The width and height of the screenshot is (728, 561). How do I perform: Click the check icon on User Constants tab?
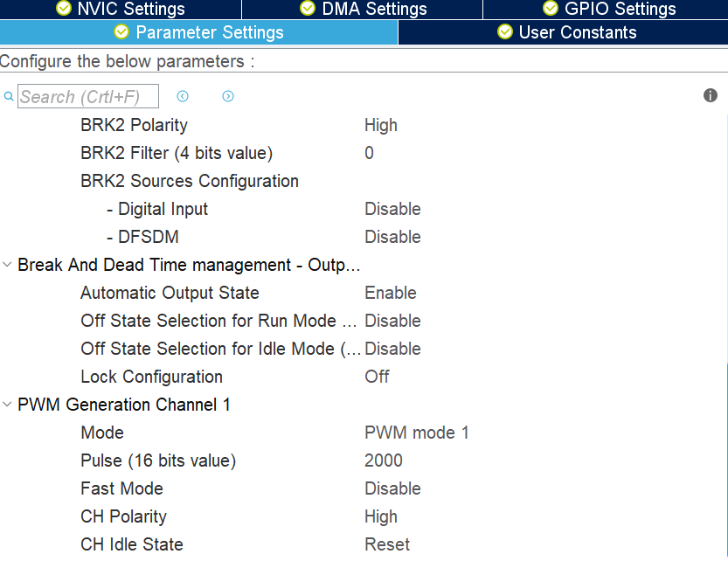coord(505,32)
